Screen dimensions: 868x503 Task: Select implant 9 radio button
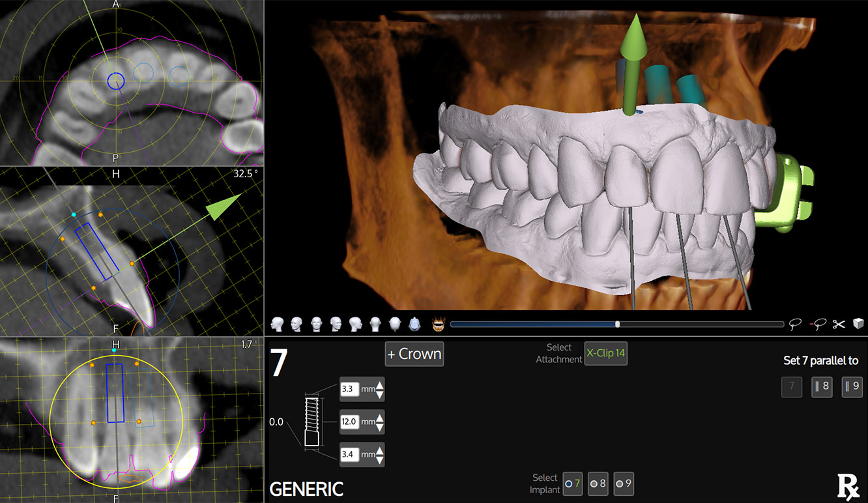pyautogui.click(x=623, y=483)
